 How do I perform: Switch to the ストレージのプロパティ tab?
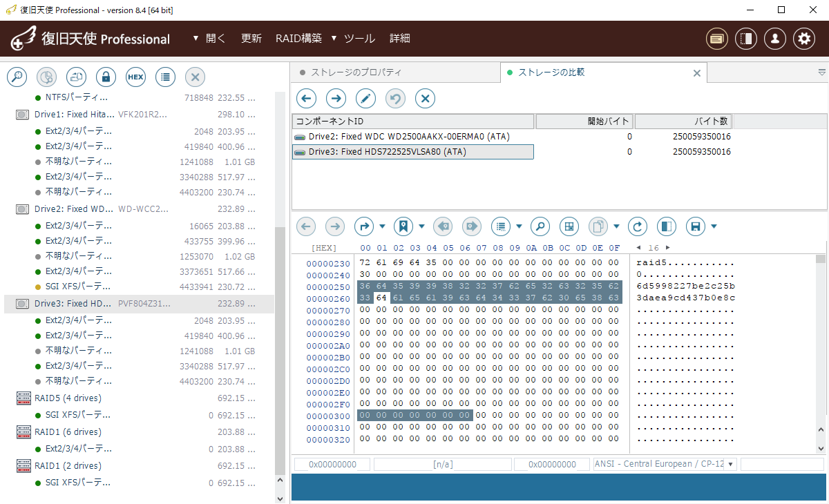(394, 72)
